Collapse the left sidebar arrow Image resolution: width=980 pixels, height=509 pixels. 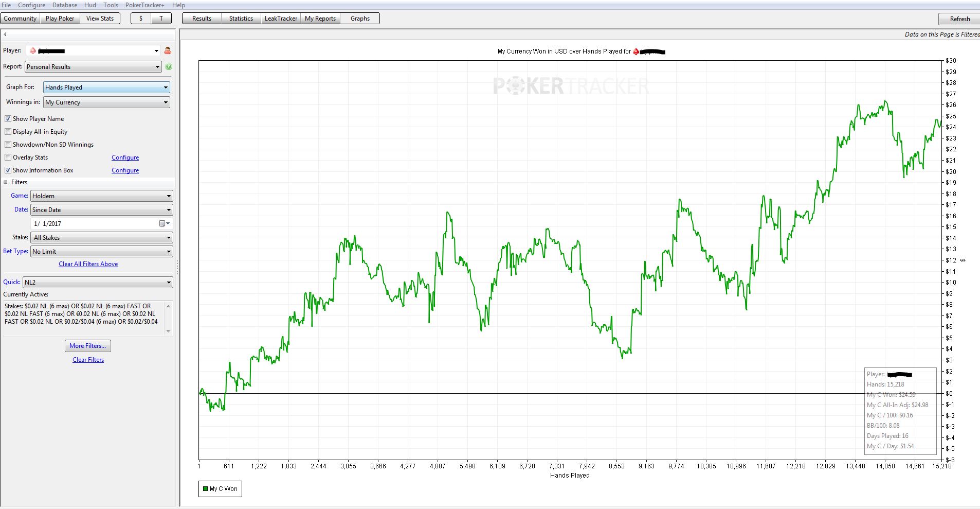coord(5,34)
